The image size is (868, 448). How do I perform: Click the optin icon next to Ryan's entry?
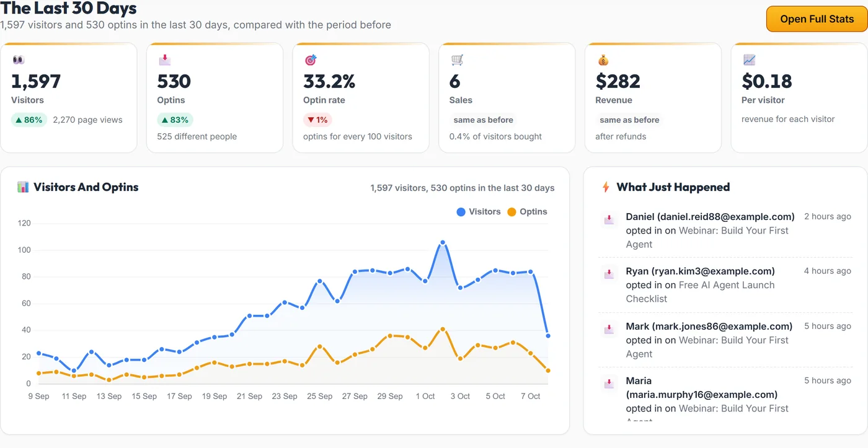(609, 273)
